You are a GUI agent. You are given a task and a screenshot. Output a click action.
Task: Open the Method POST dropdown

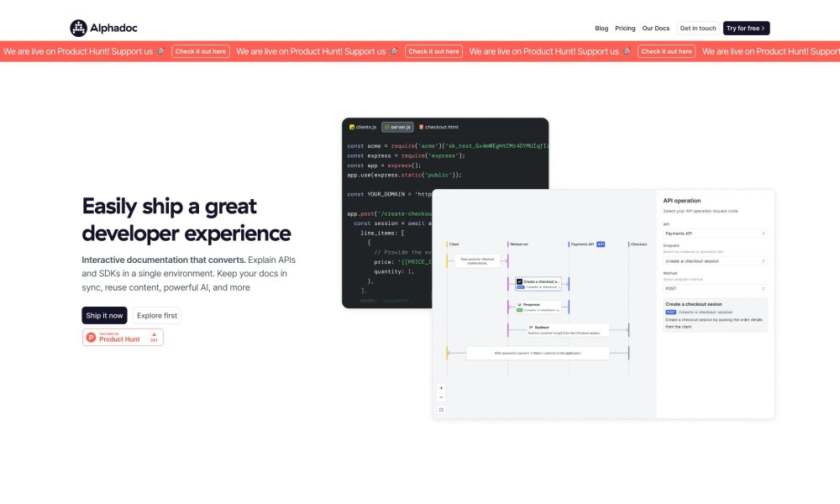coord(715,289)
